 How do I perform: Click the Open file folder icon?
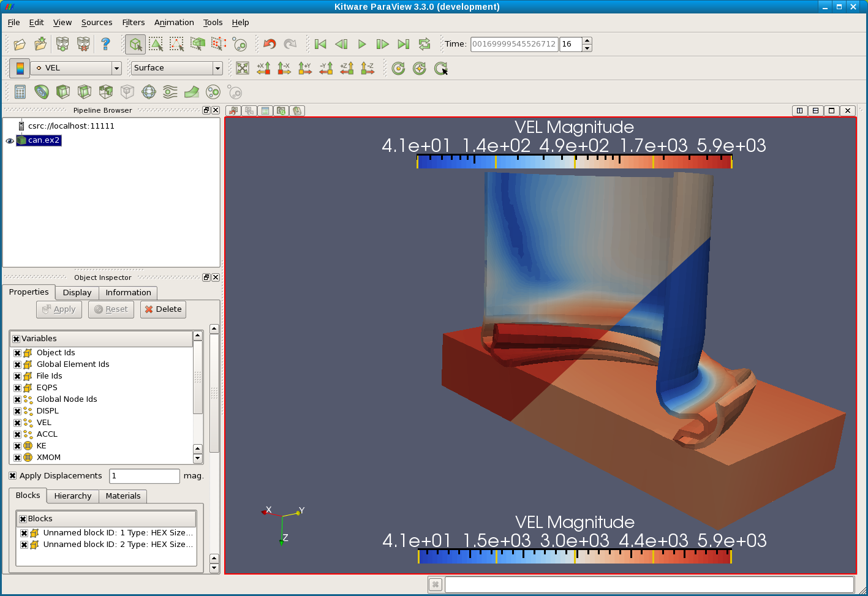(x=20, y=44)
